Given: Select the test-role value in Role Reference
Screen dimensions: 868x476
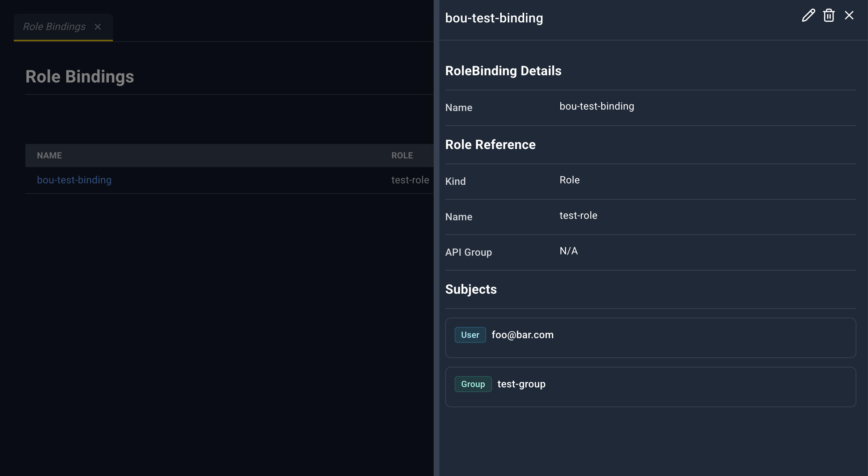Looking at the screenshot, I should tap(578, 216).
